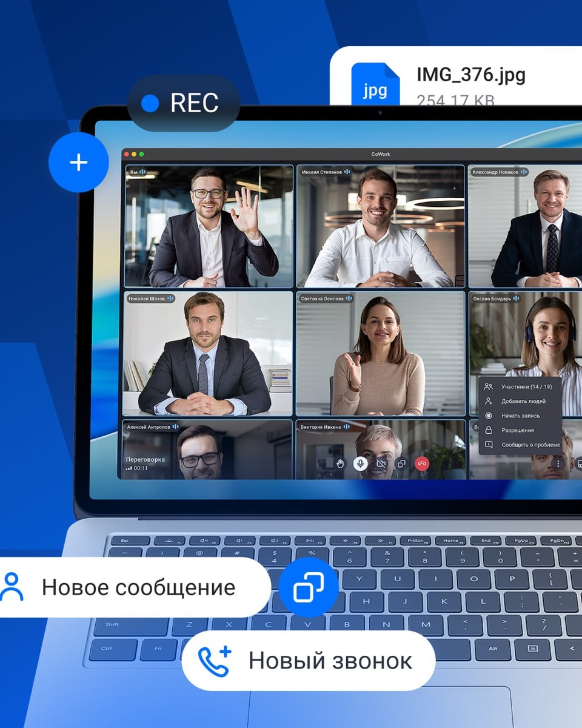Image resolution: width=582 pixels, height=728 pixels.
Task: Click the round blue plus button
Action: (79, 163)
